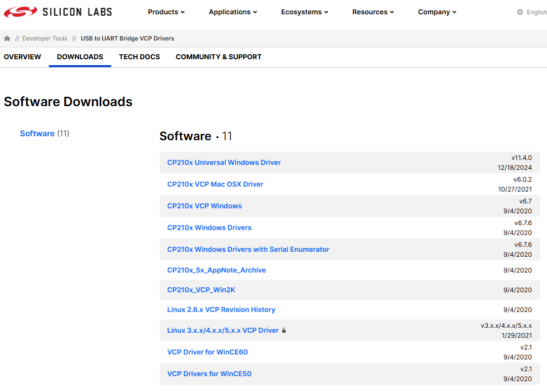Download CP210x Universal Windows Driver

(x=224, y=162)
